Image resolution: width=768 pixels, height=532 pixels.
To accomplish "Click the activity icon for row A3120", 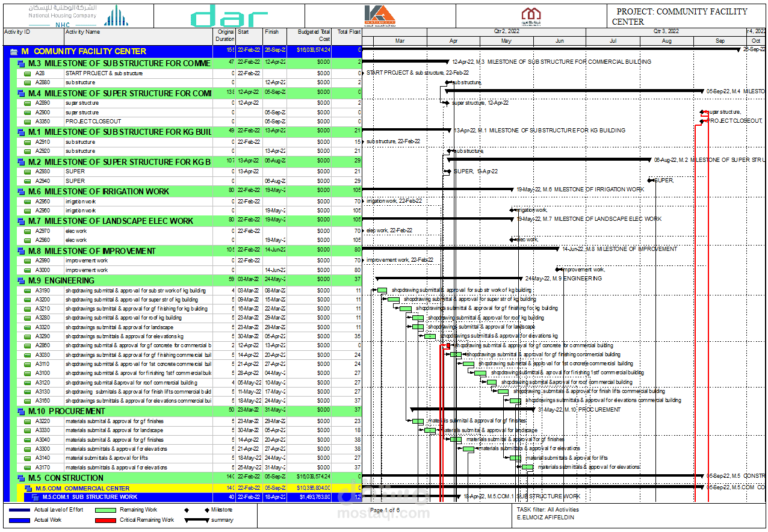I will click(x=27, y=383).
